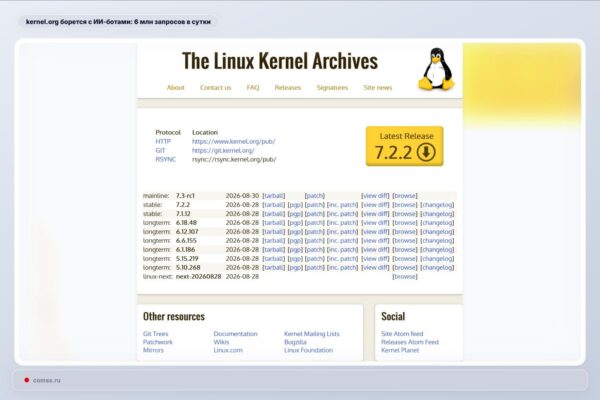600x400 pixels.
Task: Click the Other resources heading
Action: click(x=174, y=317)
